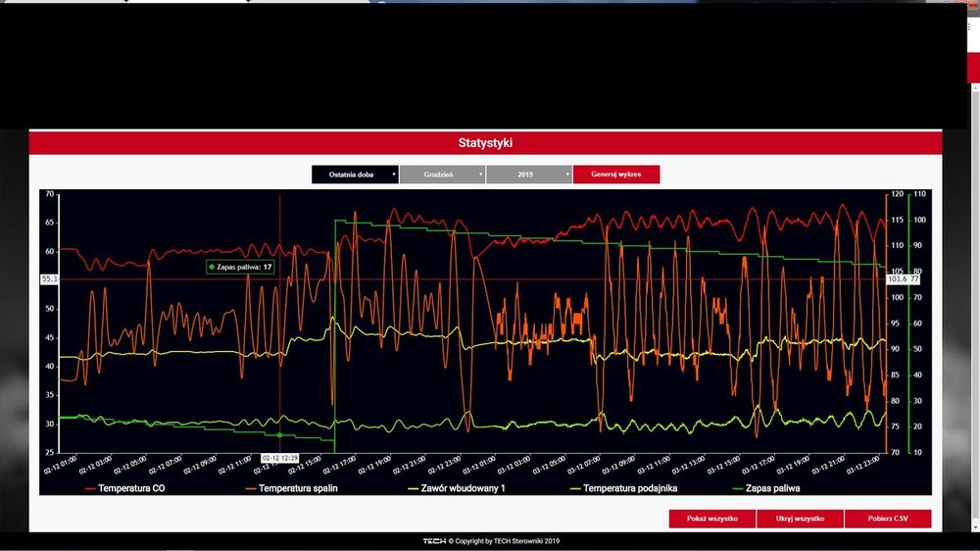The height and width of the screenshot is (551, 980).
Task: Click the green Zapas paliwa data point marker
Action: coord(280,435)
